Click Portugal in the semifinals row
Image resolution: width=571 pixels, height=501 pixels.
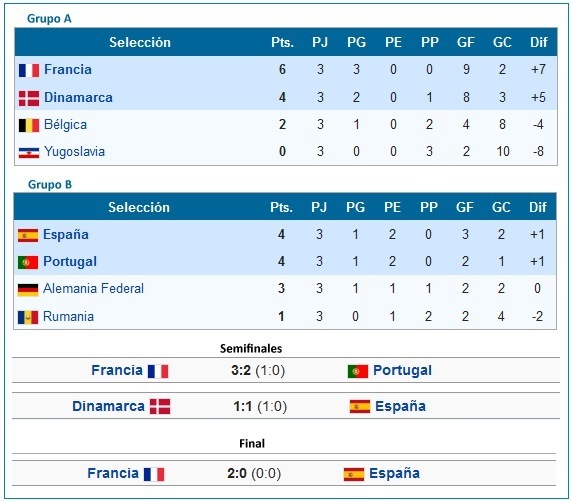tap(402, 370)
